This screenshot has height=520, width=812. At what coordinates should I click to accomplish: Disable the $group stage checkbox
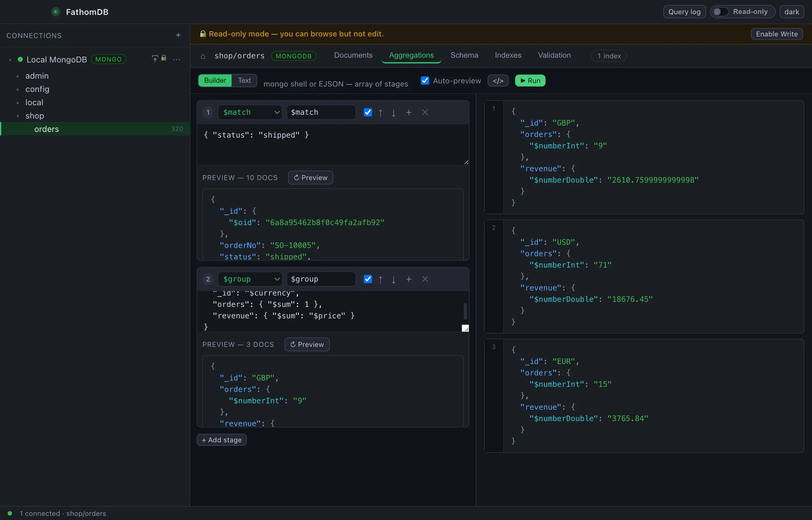368,279
